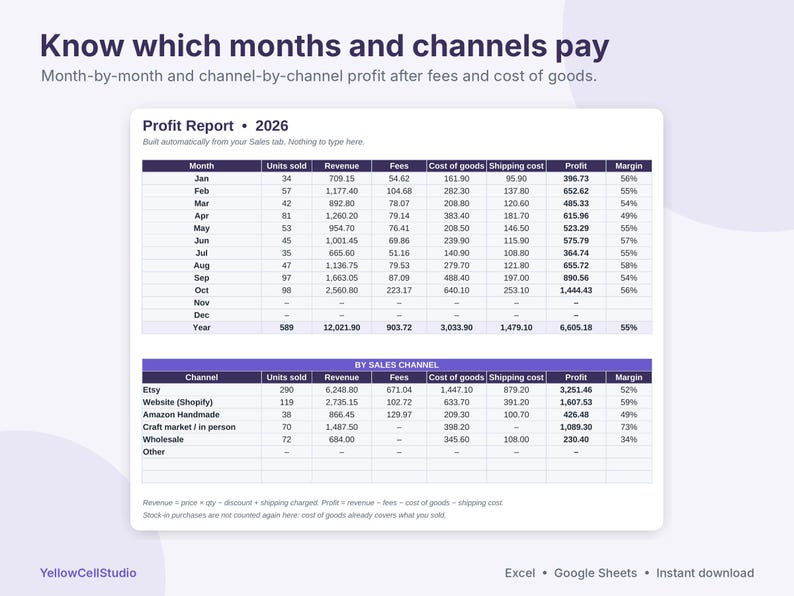The image size is (794, 596).
Task: Click the Google Sheets footer text
Action: tap(596, 573)
